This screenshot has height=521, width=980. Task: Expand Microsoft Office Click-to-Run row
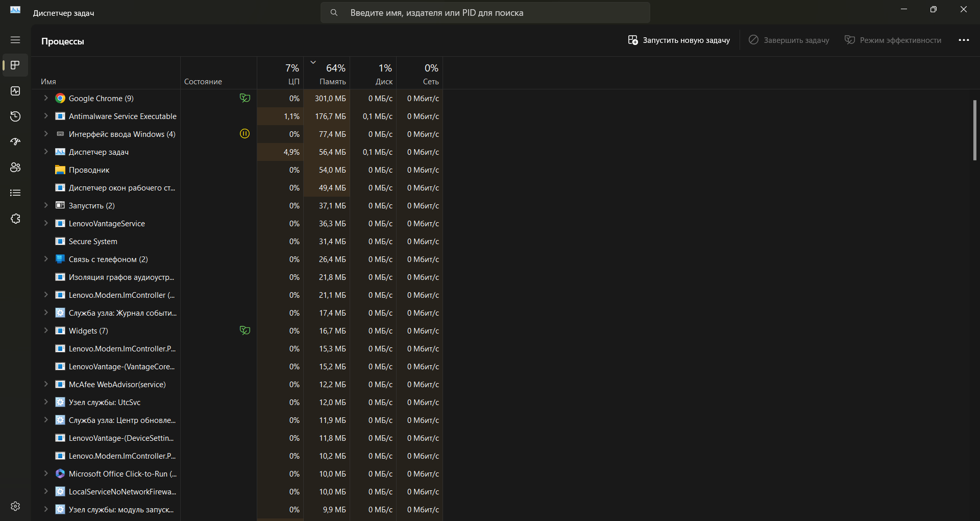[x=46, y=473]
